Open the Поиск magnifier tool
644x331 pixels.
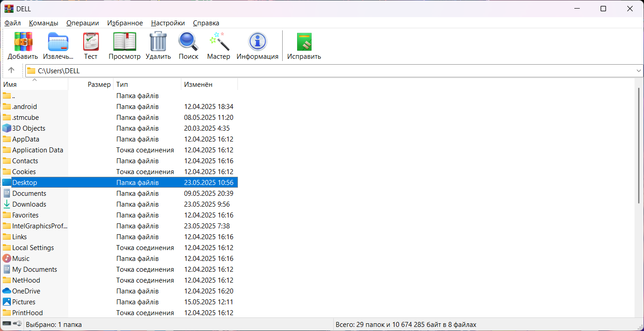tap(188, 41)
